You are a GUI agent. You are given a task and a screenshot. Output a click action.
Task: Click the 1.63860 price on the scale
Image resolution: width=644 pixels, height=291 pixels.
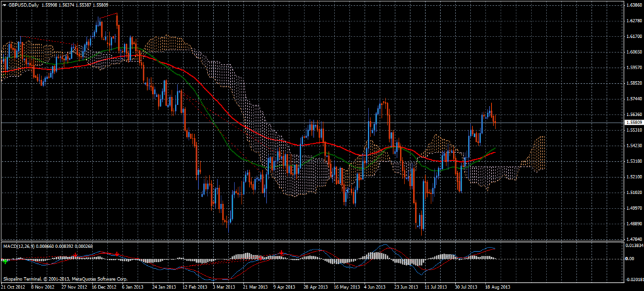tap(632, 5)
